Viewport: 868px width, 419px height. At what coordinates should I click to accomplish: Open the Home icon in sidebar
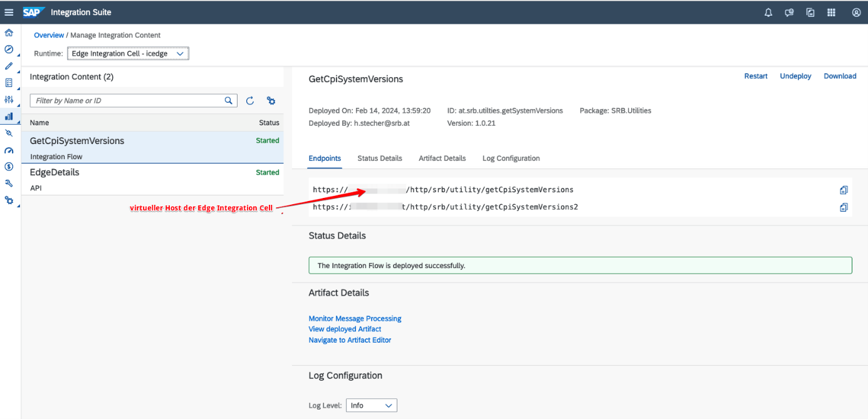point(9,33)
